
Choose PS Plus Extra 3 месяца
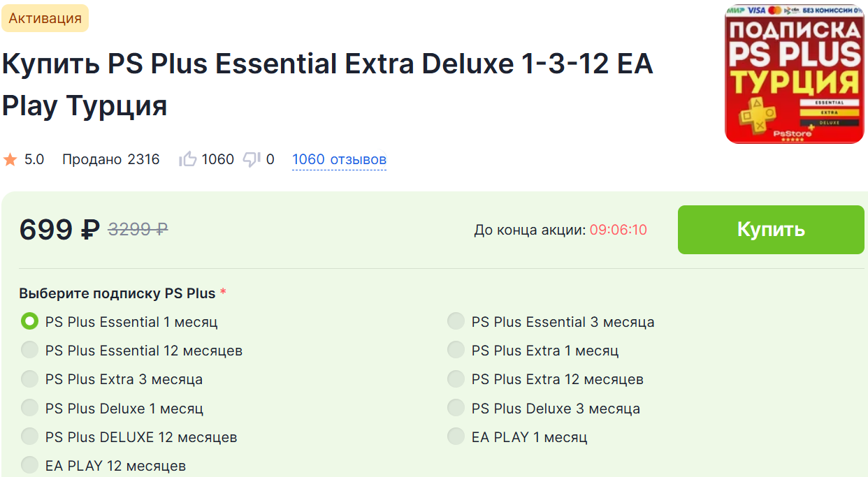29,379
